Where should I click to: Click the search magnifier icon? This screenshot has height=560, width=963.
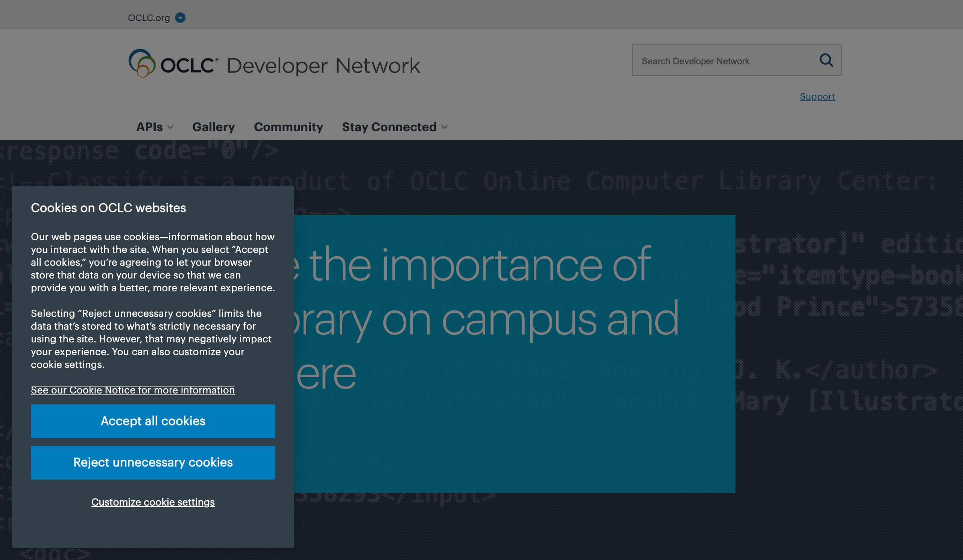[826, 60]
